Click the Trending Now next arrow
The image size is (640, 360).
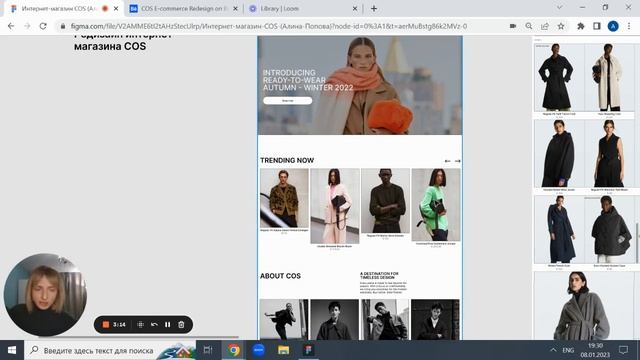[458, 161]
